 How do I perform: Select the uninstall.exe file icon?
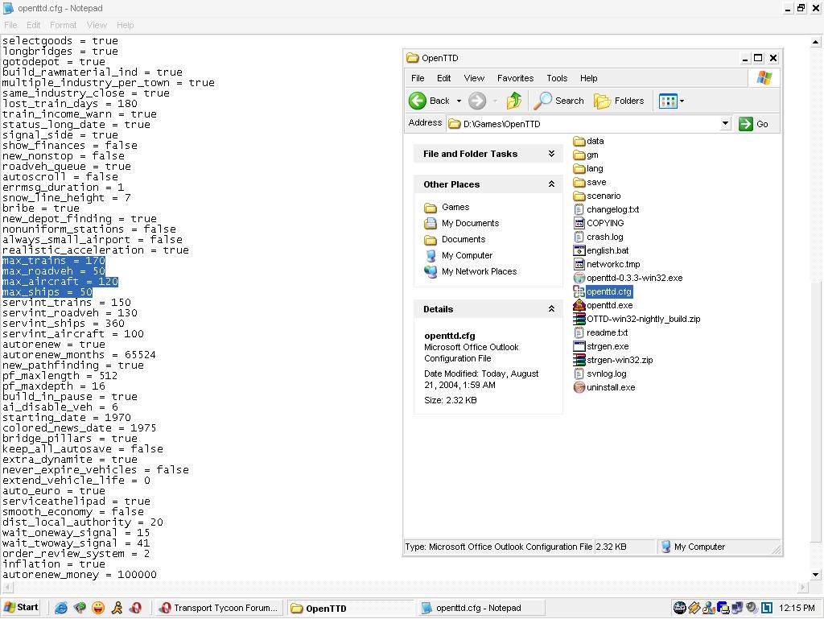579,387
